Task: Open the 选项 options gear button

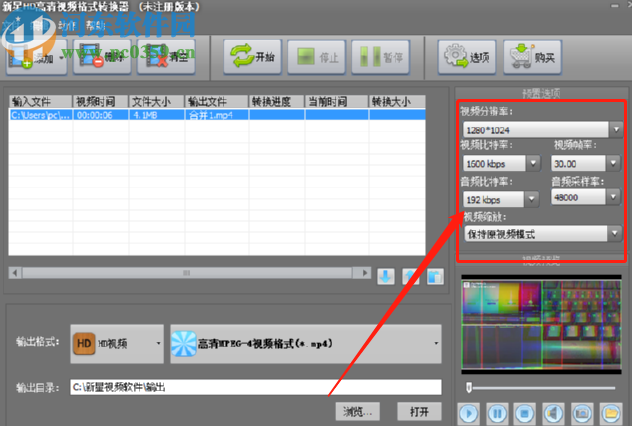Action: point(467,57)
